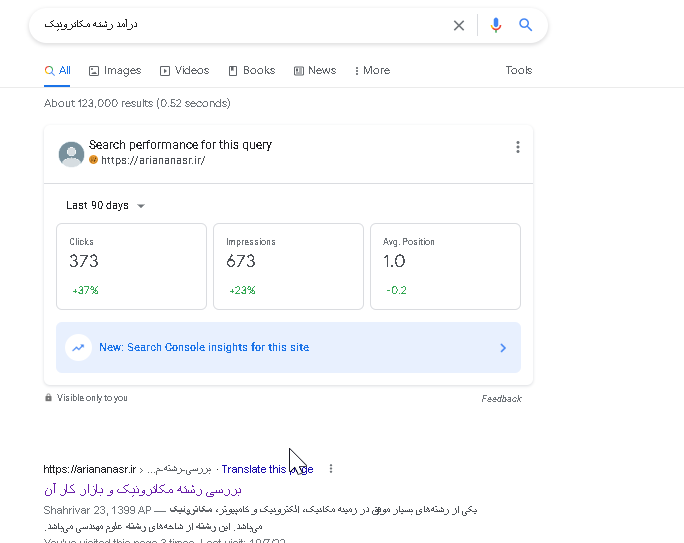Open three-dot options beside result URL
The width and height of the screenshot is (684, 543).
[331, 469]
